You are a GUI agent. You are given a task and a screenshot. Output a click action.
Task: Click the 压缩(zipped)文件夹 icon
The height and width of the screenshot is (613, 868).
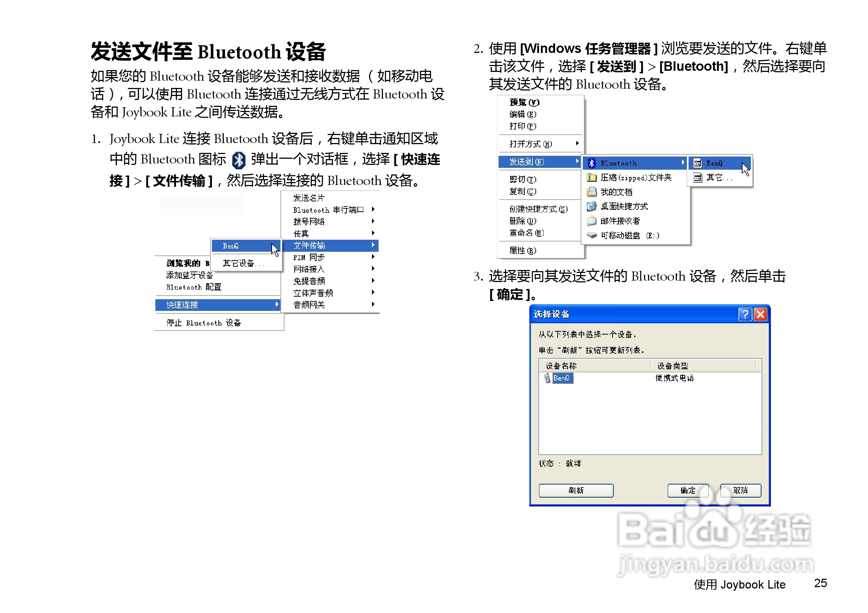tap(592, 177)
